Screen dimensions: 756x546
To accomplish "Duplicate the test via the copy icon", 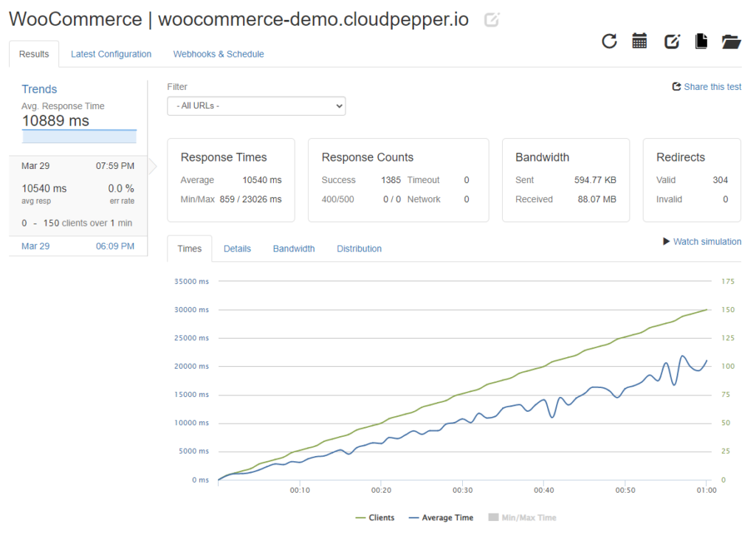I will click(x=702, y=42).
